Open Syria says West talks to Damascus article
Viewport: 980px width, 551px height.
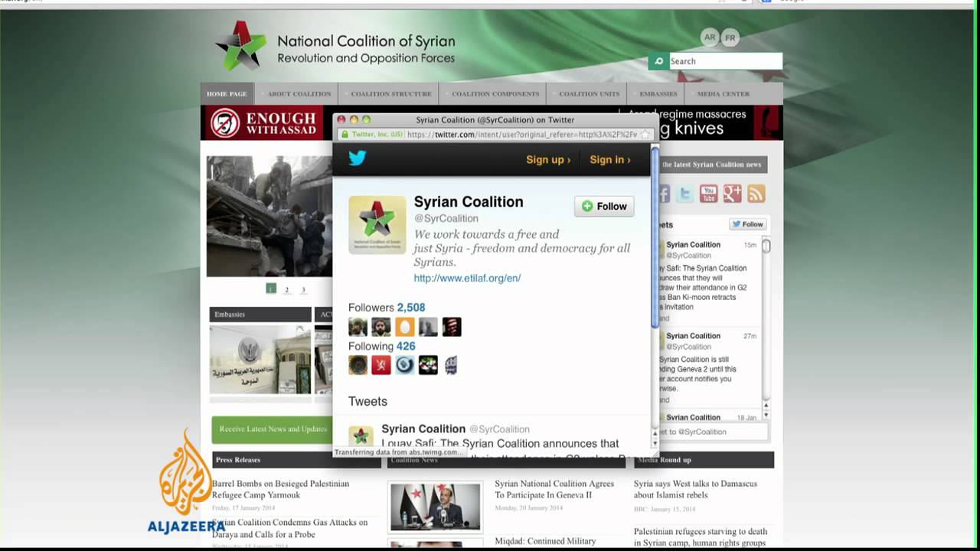pos(695,489)
